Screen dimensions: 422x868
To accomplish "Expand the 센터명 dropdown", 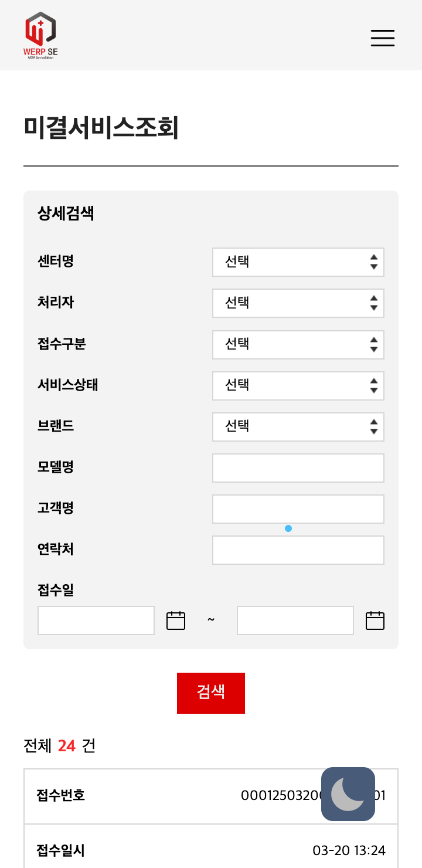I will (x=298, y=262).
